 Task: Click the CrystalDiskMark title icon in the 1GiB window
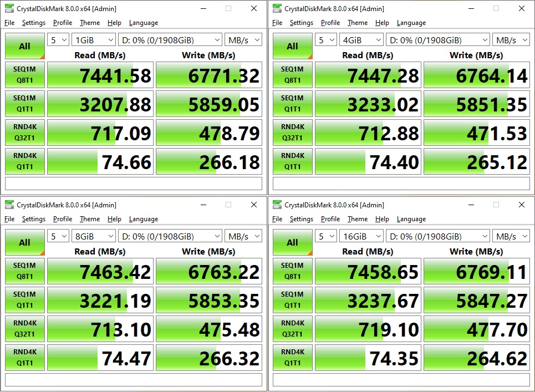9,9
